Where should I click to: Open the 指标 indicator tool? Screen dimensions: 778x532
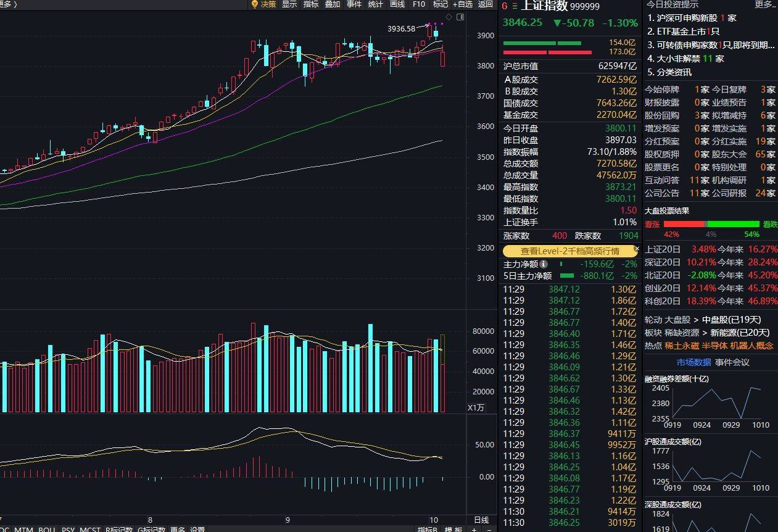click(x=310, y=4)
